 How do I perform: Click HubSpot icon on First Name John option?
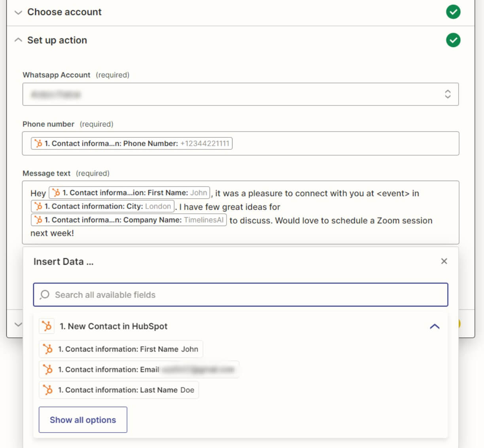48,349
